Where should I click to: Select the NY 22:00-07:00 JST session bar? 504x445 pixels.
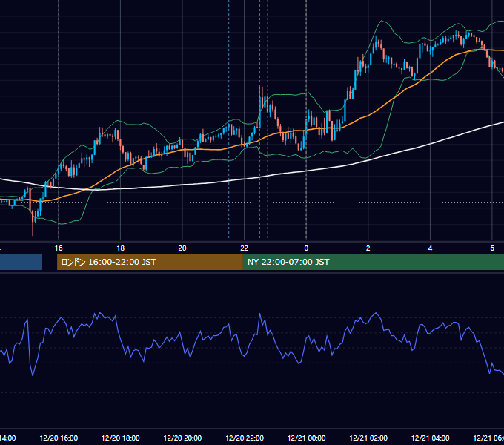pos(373,262)
